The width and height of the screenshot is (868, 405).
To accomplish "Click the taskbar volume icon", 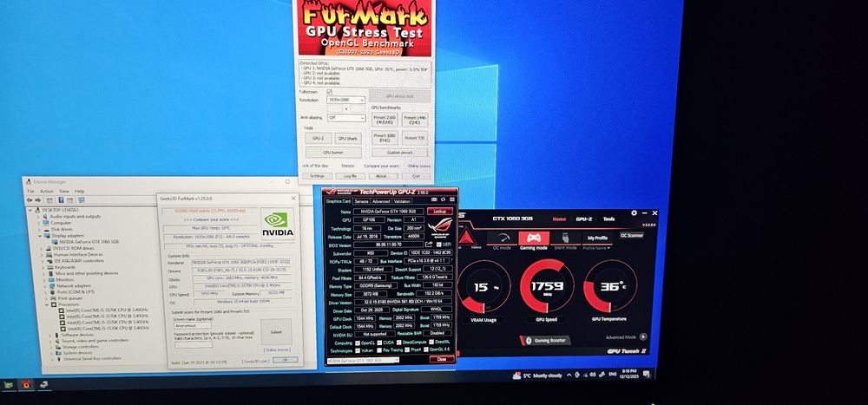I will click(x=592, y=375).
